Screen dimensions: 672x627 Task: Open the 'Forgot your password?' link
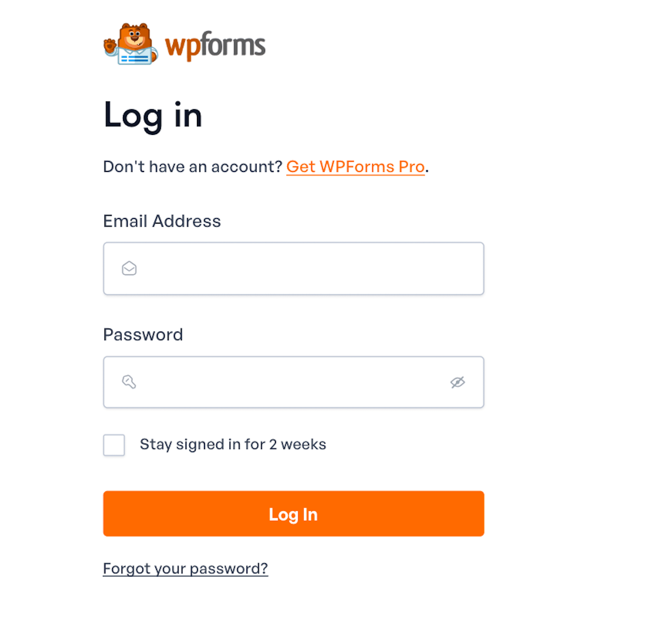(185, 569)
